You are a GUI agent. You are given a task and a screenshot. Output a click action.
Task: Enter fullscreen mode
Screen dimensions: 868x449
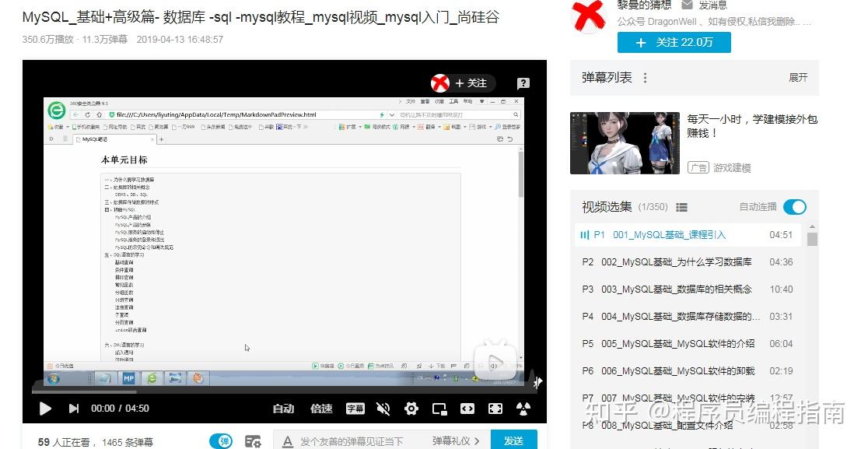tap(496, 408)
